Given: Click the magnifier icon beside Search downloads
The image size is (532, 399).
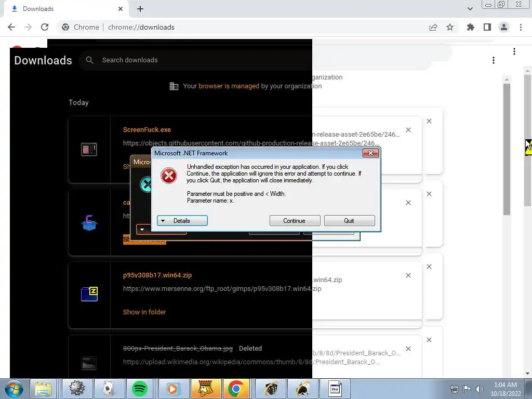Looking at the screenshot, I should [x=89, y=60].
